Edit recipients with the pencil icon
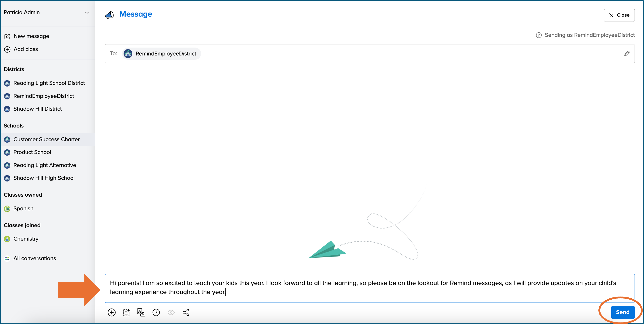The image size is (644, 325). [x=627, y=54]
